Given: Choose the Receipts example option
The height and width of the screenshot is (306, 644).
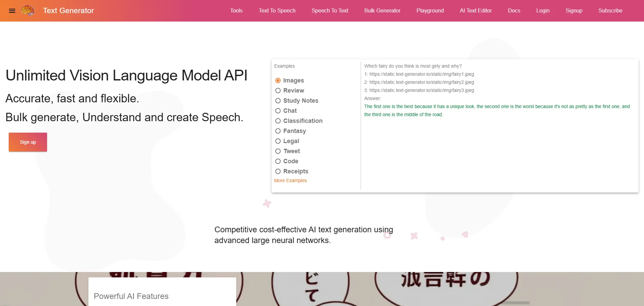Looking at the screenshot, I should [x=278, y=171].
